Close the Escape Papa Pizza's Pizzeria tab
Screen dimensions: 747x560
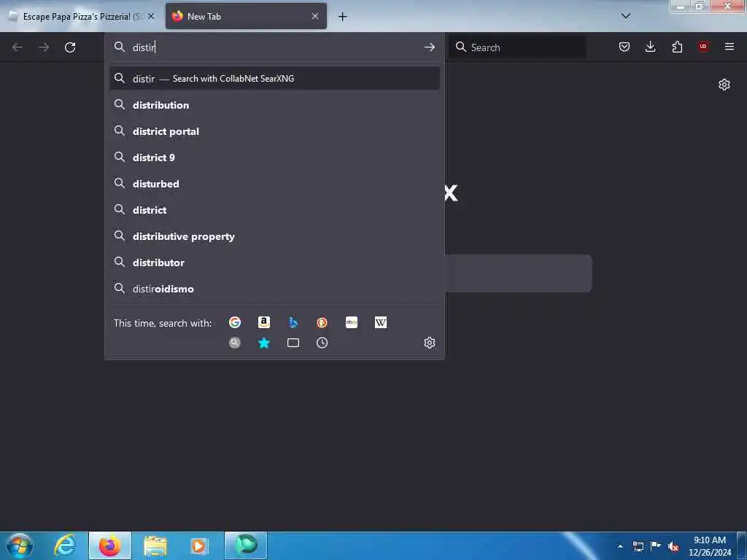coord(151,16)
